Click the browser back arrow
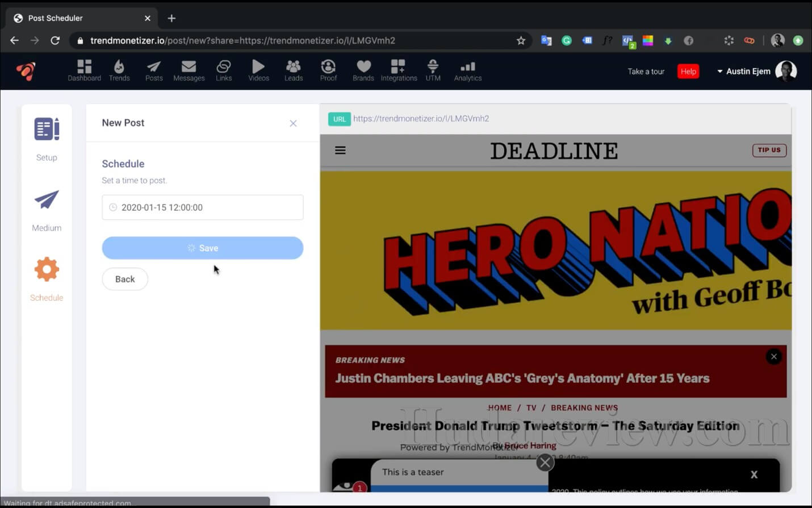812x508 pixels. 15,40
